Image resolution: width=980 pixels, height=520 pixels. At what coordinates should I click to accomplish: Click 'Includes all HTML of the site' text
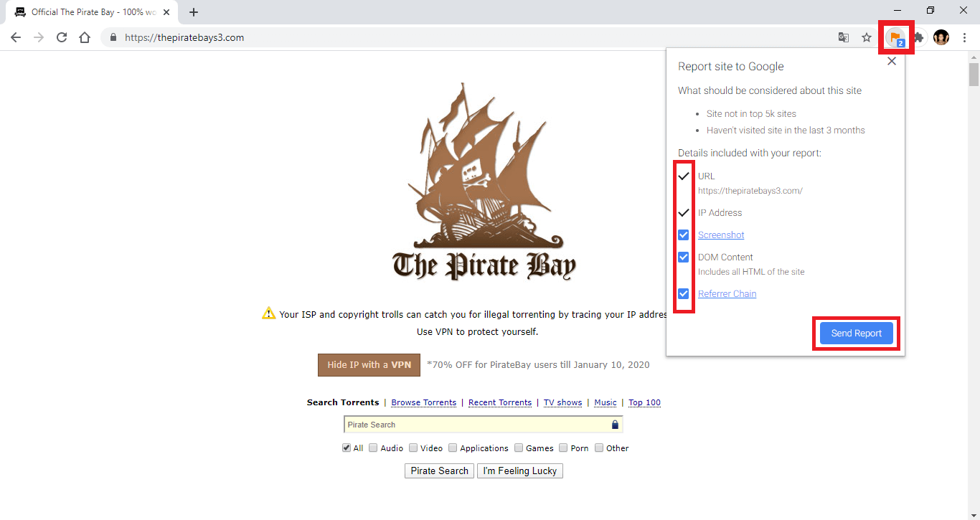[x=751, y=272]
